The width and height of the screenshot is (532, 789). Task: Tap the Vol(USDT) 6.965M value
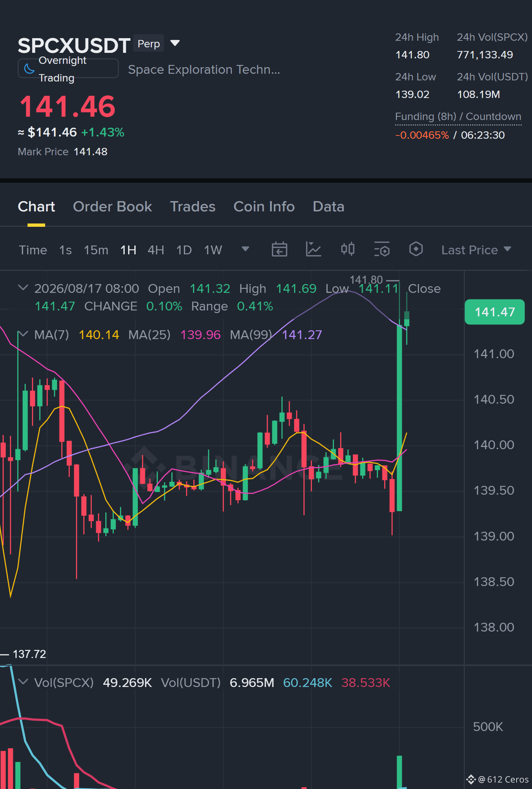click(x=252, y=683)
